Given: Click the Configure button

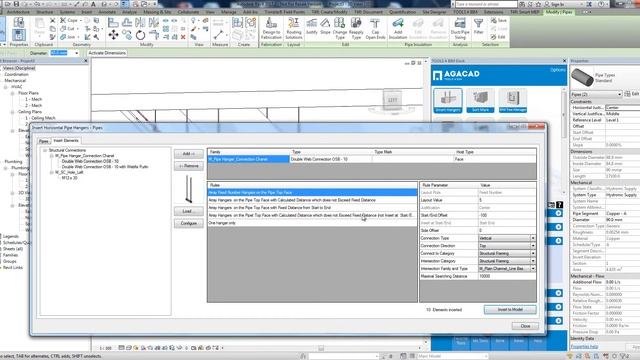Looking at the screenshot, I should (x=189, y=224).
